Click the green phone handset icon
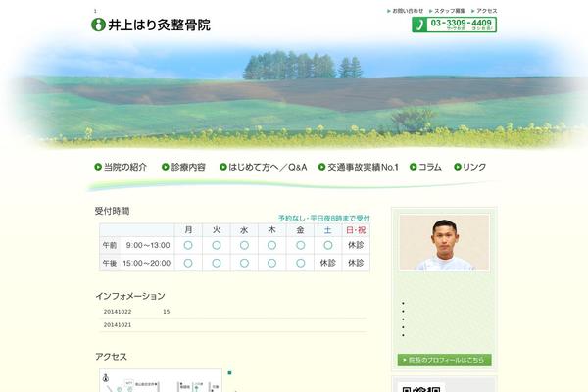Screen dimensions: 588x392 coord(420,24)
